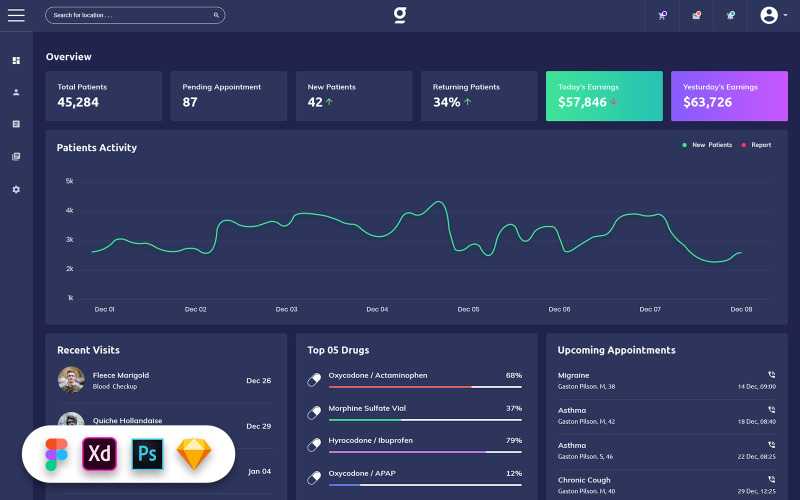
Task: Select the dashboard grid sidebar icon
Action: click(x=16, y=61)
